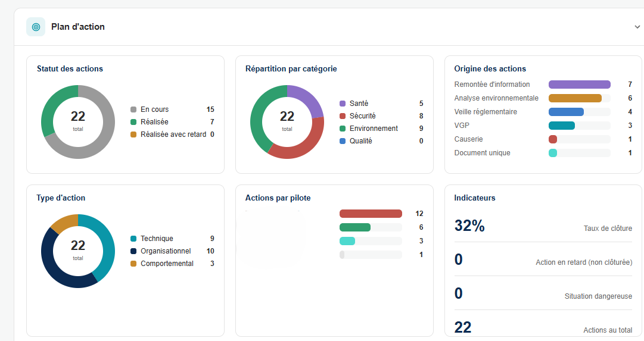Select the Action en retard (non clôturée) label
644x341 pixels.
[x=584, y=262]
